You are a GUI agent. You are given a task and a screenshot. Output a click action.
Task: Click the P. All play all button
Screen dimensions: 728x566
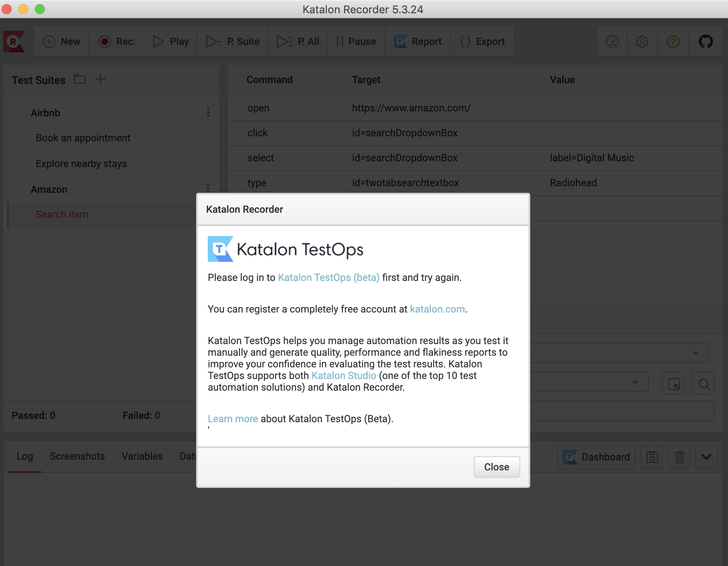pyautogui.click(x=298, y=42)
